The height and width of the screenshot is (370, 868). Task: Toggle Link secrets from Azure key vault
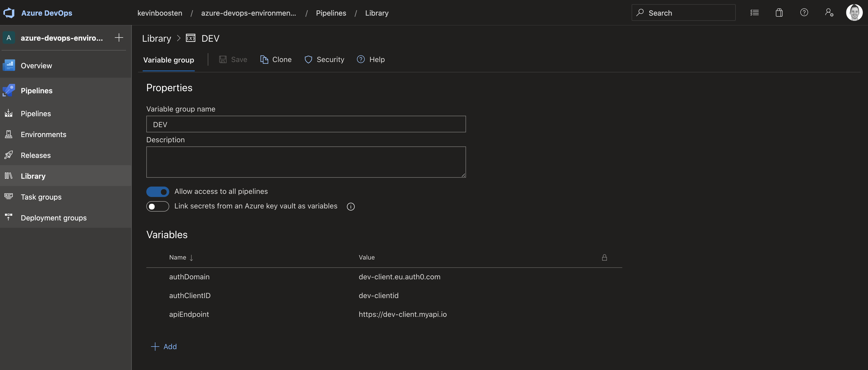pyautogui.click(x=158, y=206)
